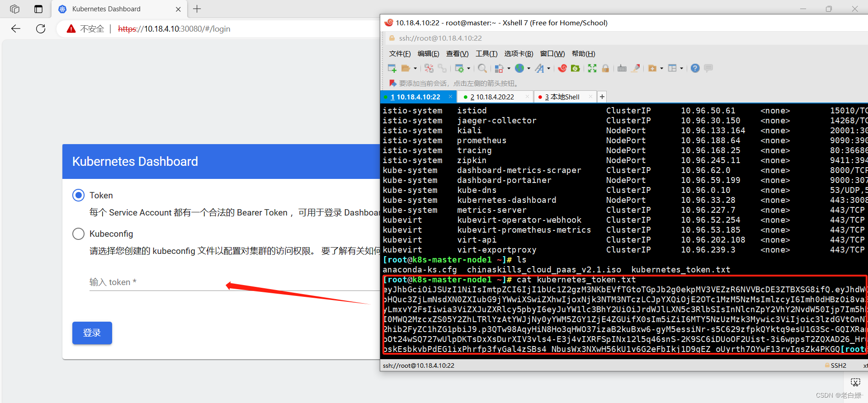868x403 pixels.
Task: Click the new folder plus icon
Action: click(652, 68)
